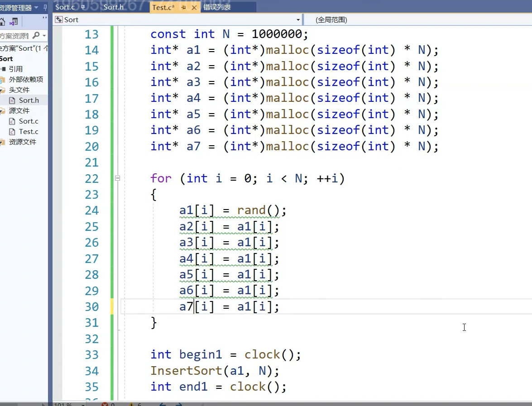Image resolution: width=532 pixels, height=406 pixels.
Task: Click the a1 malloc declaration on line 14
Action: tap(294, 50)
